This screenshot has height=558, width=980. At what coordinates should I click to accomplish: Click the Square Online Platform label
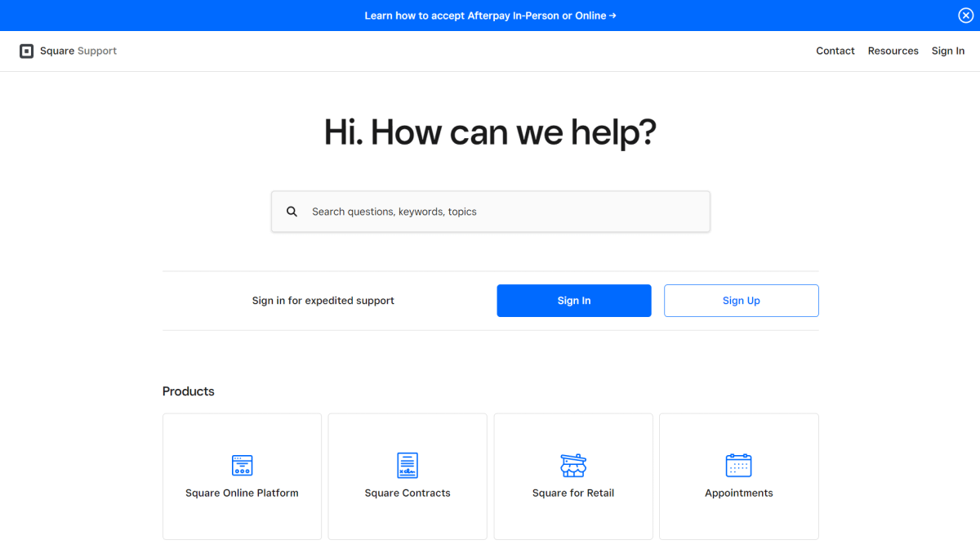click(242, 493)
